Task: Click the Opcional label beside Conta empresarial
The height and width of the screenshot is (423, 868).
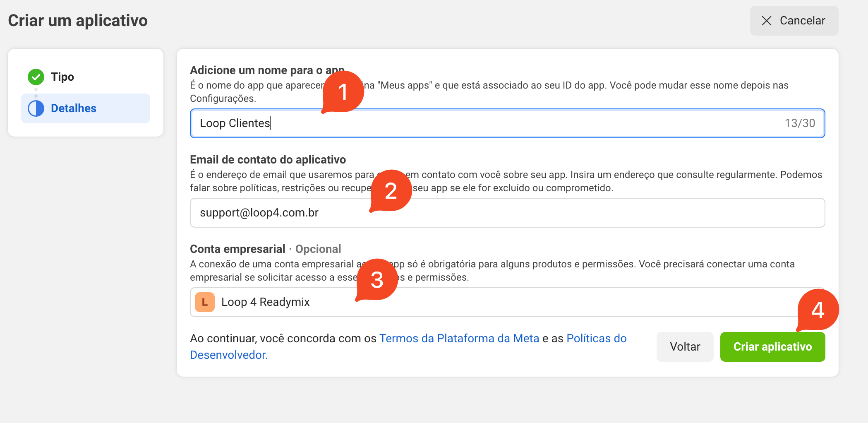Action: point(318,249)
